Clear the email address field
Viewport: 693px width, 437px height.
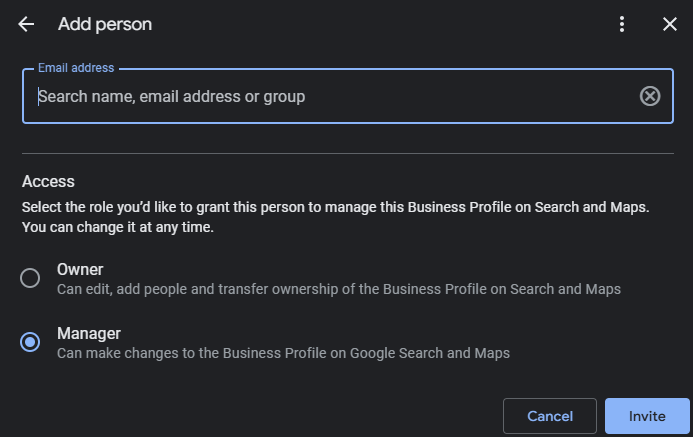650,96
